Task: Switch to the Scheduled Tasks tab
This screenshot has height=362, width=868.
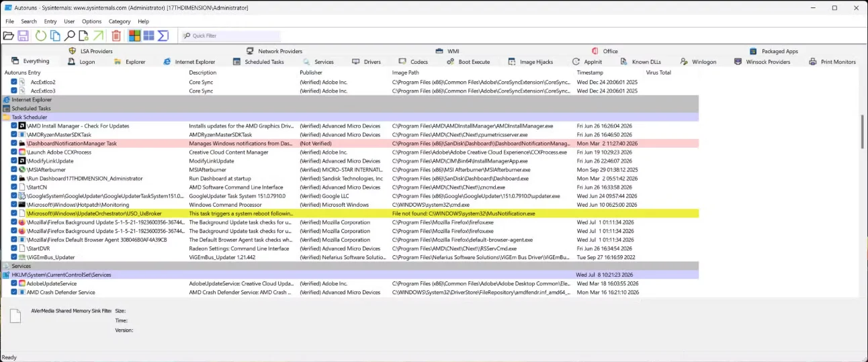Action: coord(258,62)
